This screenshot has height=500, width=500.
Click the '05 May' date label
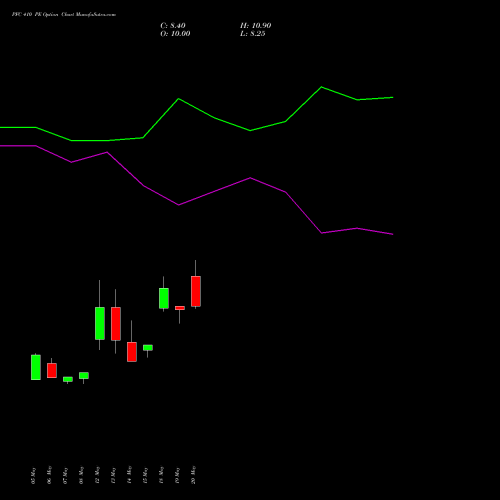click(33, 475)
